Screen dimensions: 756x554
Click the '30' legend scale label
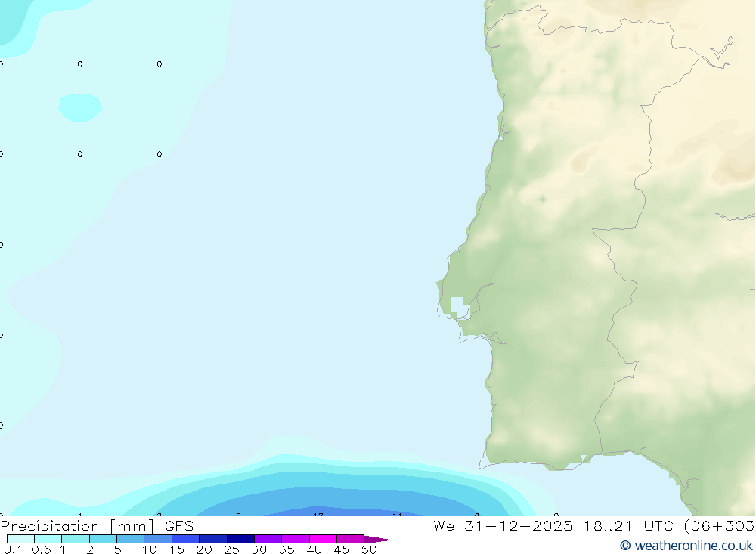pos(259,549)
